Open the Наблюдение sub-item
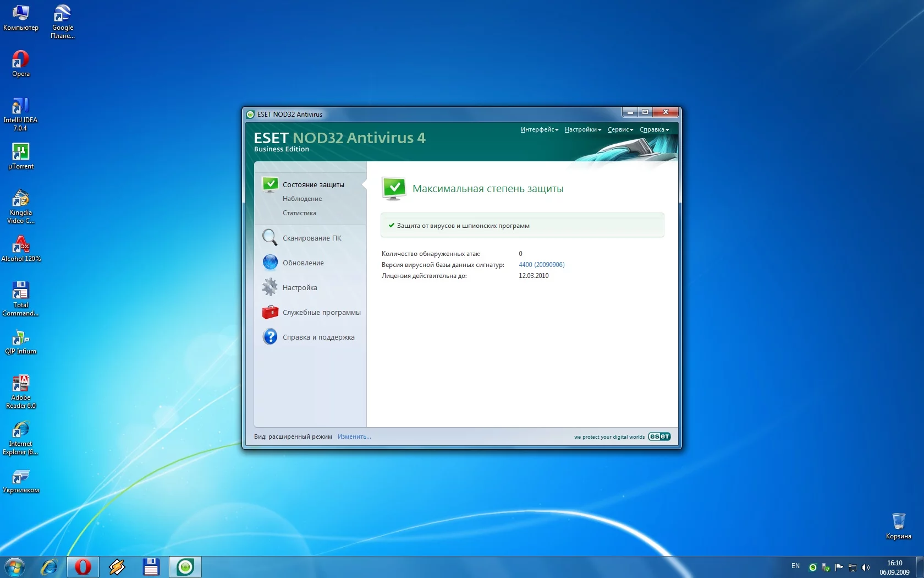This screenshot has width=924, height=578. coord(302,199)
